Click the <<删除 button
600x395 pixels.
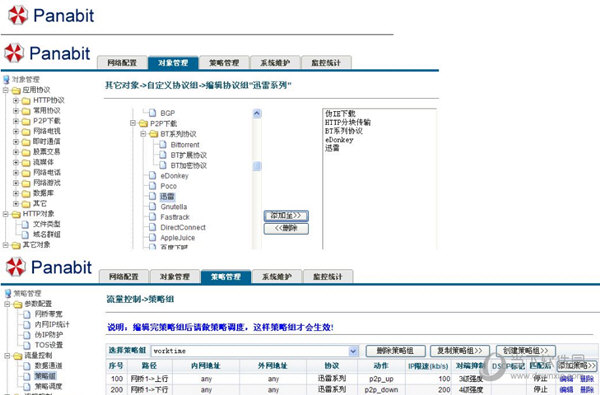[x=286, y=229]
